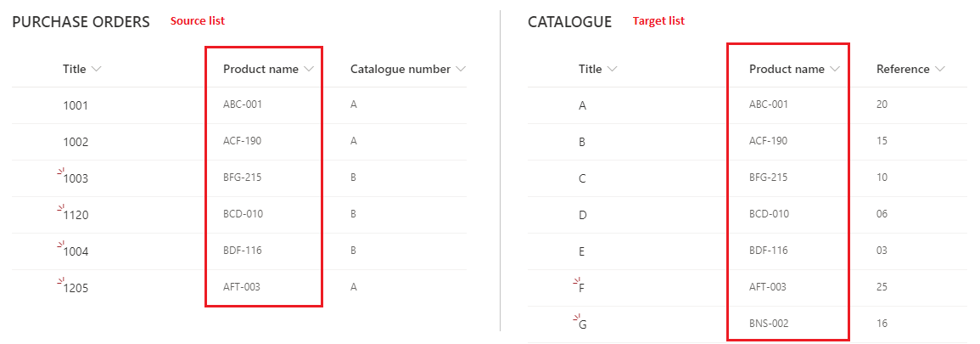
Task: Open purchase order 1002
Action: (x=76, y=143)
